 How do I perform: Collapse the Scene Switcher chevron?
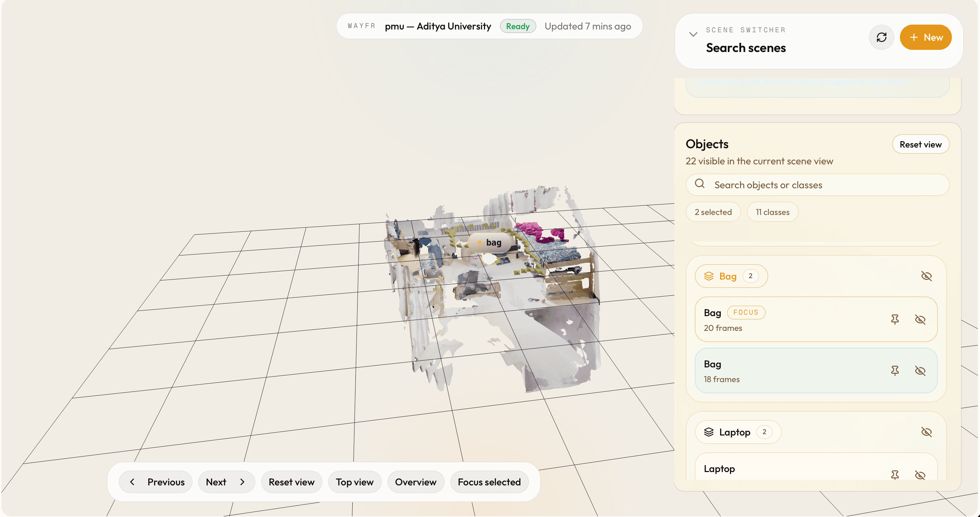tap(693, 34)
